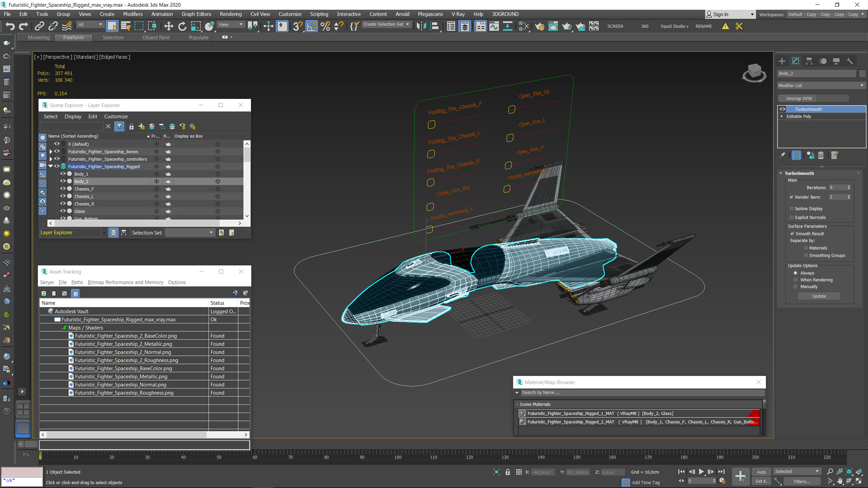Select When Rendering update option

pyautogui.click(x=796, y=280)
